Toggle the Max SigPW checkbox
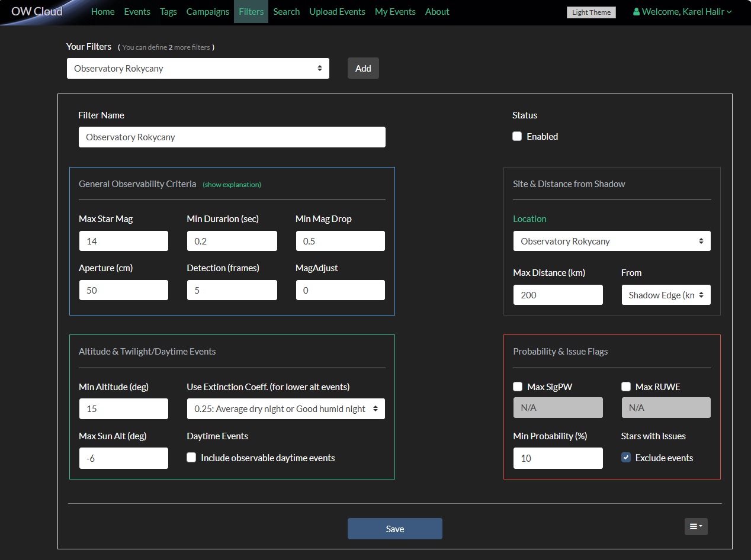Viewport: 751px width, 560px height. (518, 387)
